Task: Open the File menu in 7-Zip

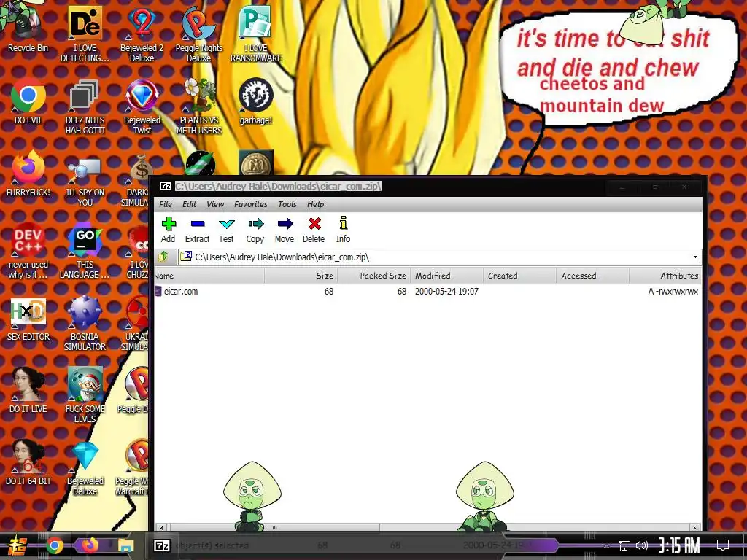Action: pyautogui.click(x=166, y=204)
